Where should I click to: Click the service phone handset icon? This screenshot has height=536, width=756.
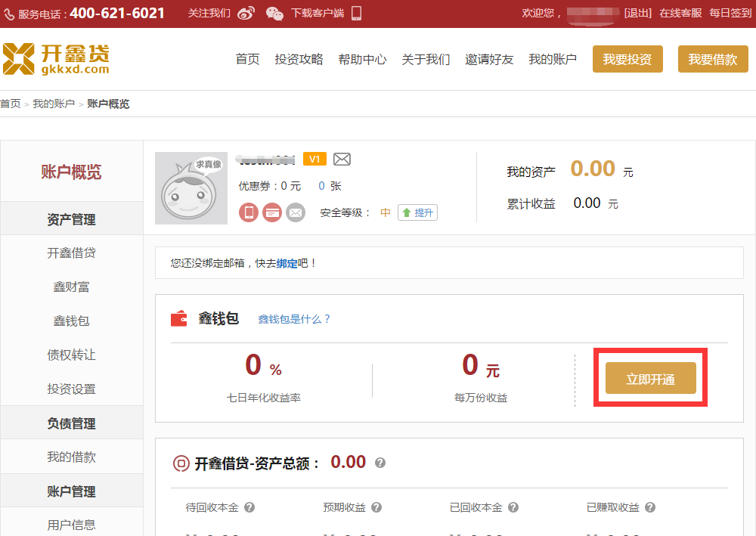click(x=8, y=15)
